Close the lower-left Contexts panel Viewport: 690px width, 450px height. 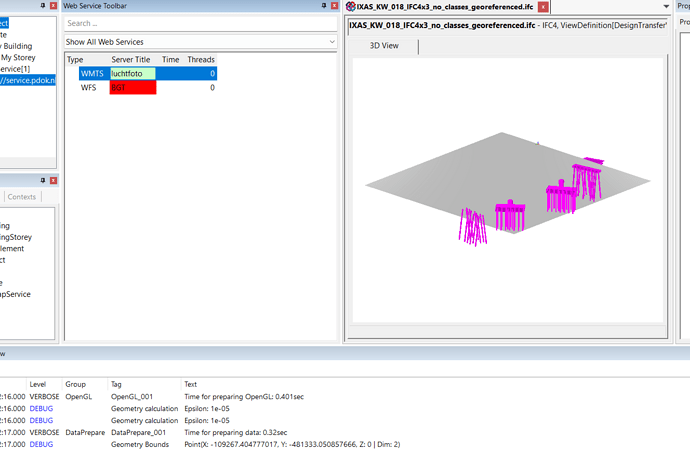(x=54, y=180)
